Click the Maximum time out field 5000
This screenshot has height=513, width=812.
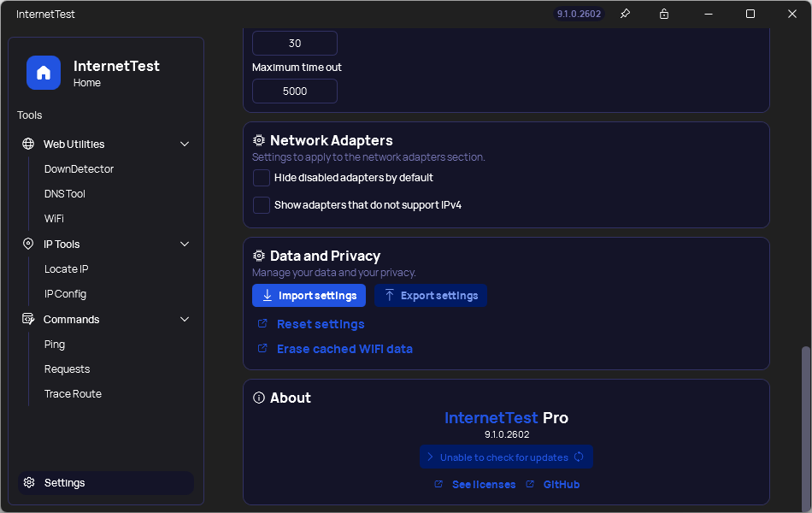tap(295, 91)
